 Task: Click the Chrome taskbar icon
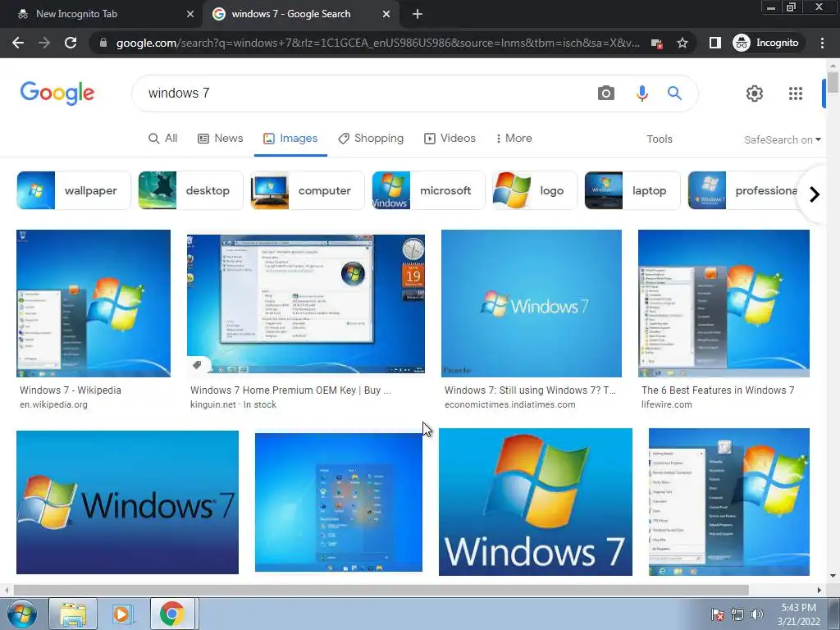(171, 614)
